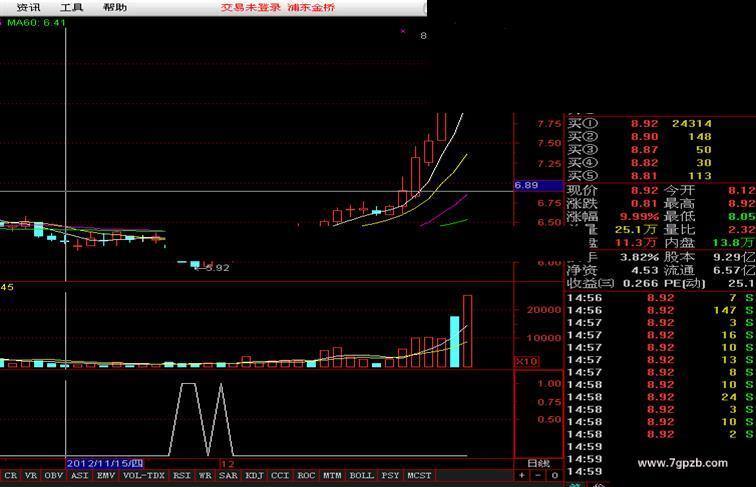This screenshot has width=756, height=487.
Task: Click the 14:58 trade row with volume 2
Action: tap(661, 434)
